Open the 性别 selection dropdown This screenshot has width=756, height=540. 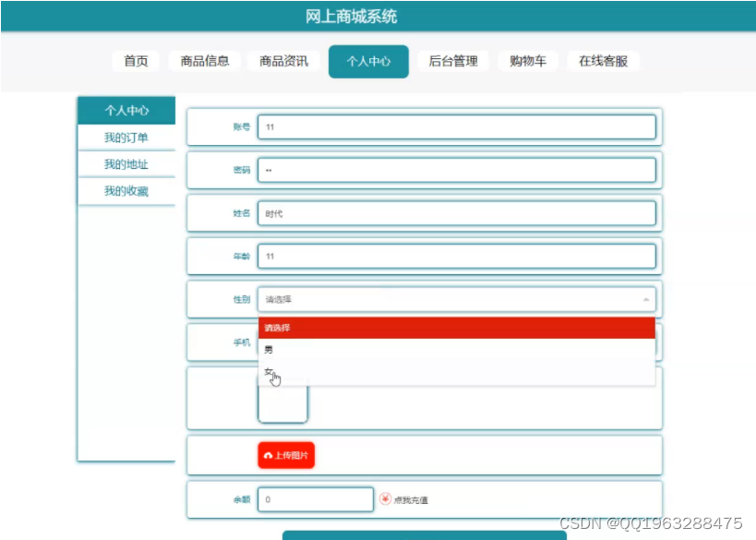(452, 299)
